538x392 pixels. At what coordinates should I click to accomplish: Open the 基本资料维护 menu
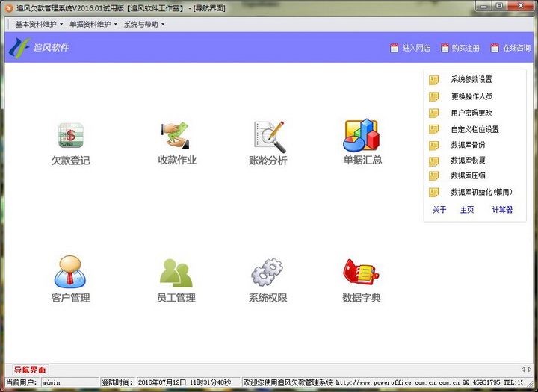36,25
